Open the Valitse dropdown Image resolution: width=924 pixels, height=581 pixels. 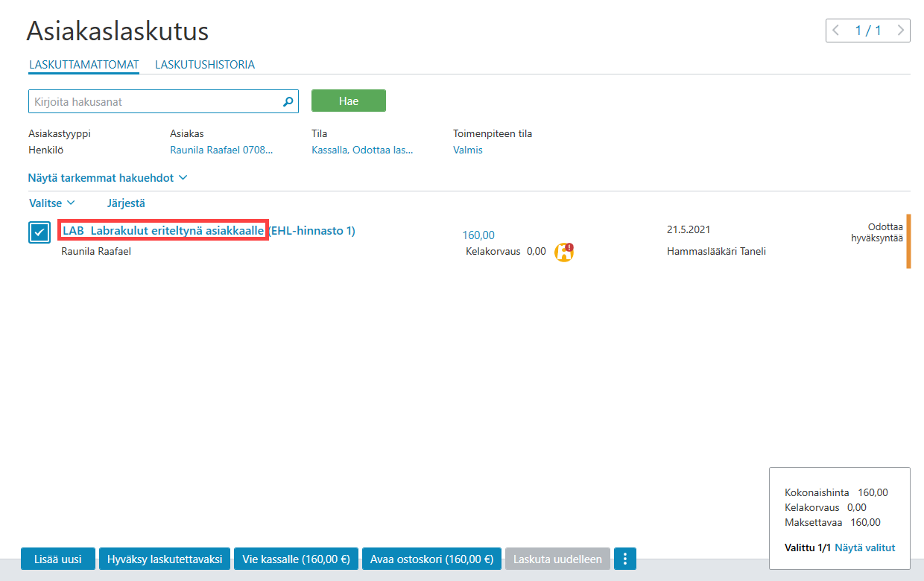[52, 203]
